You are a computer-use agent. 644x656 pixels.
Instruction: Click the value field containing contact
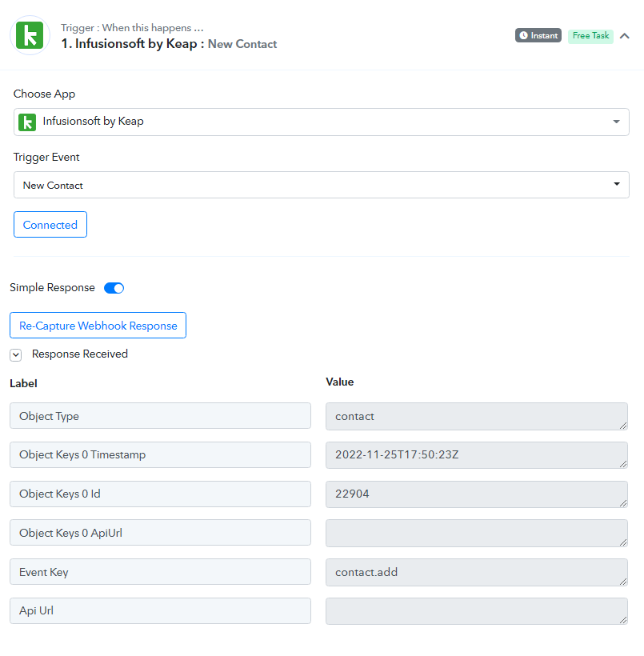pyautogui.click(x=477, y=416)
